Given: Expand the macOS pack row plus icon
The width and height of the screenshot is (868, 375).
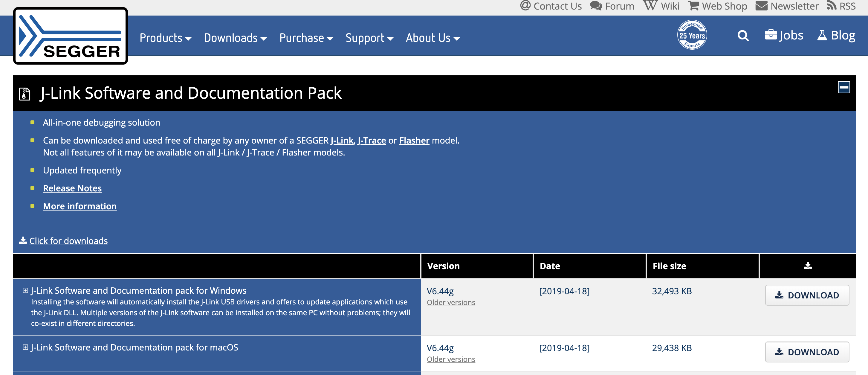Looking at the screenshot, I should [25, 347].
